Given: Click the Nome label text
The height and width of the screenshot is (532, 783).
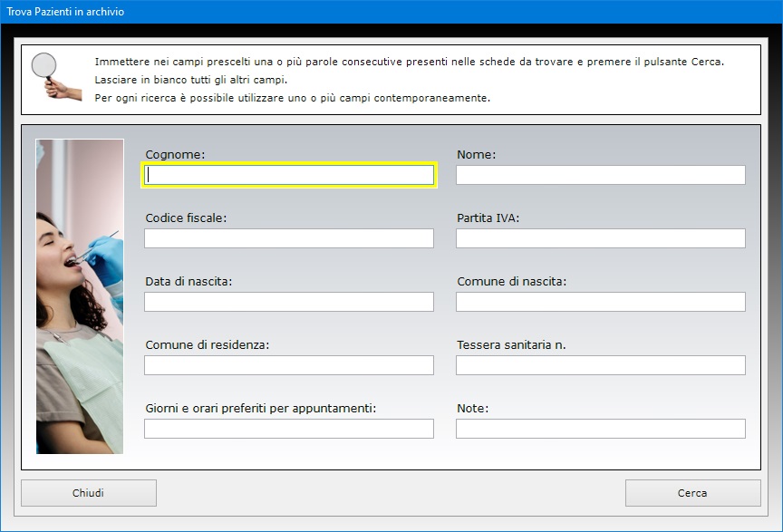Looking at the screenshot, I should [x=477, y=155].
